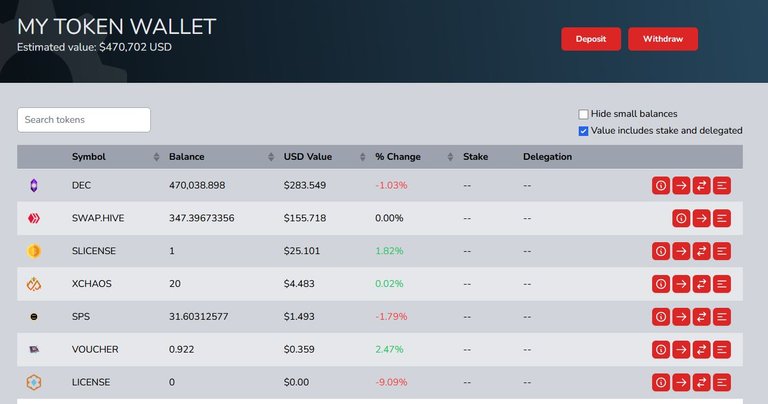Focus the Search tokens field
The width and height of the screenshot is (768, 404).
coord(84,120)
